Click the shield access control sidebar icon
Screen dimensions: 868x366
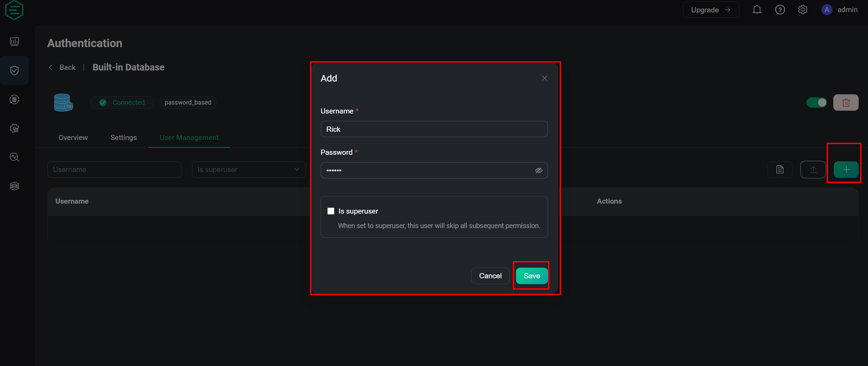click(x=14, y=71)
